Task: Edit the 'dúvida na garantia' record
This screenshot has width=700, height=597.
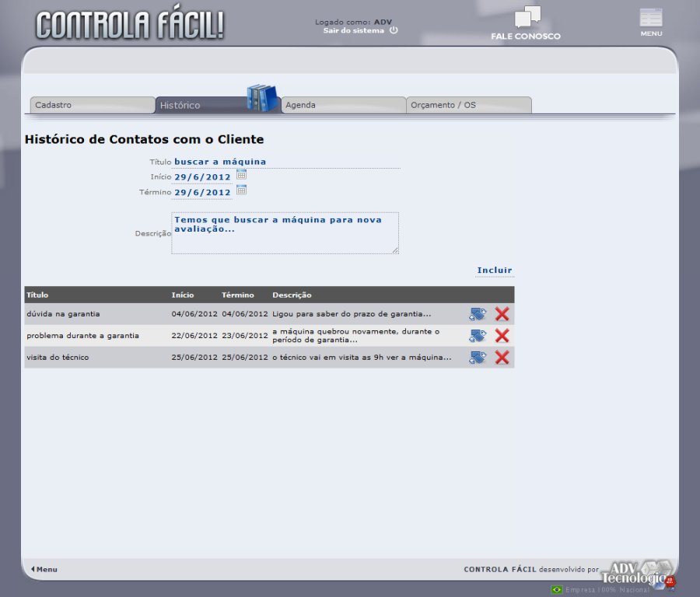Action: 477,314
